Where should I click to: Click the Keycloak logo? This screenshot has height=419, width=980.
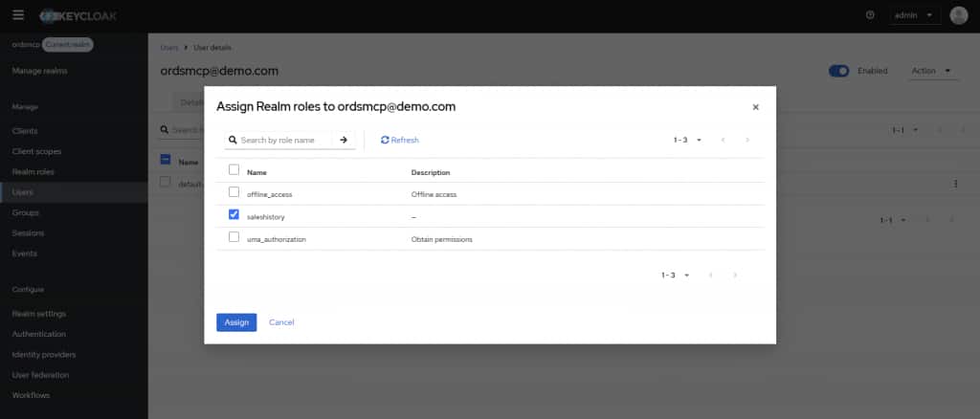[78, 16]
